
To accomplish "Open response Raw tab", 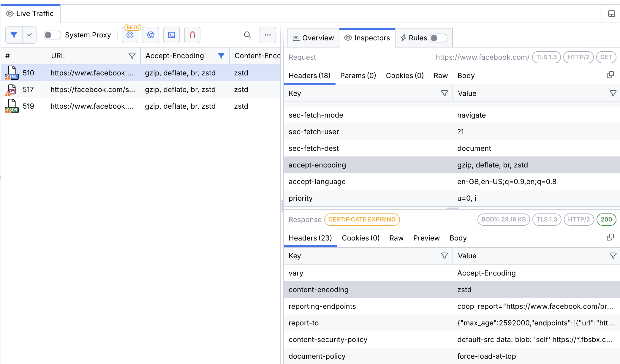I will pyautogui.click(x=396, y=238).
